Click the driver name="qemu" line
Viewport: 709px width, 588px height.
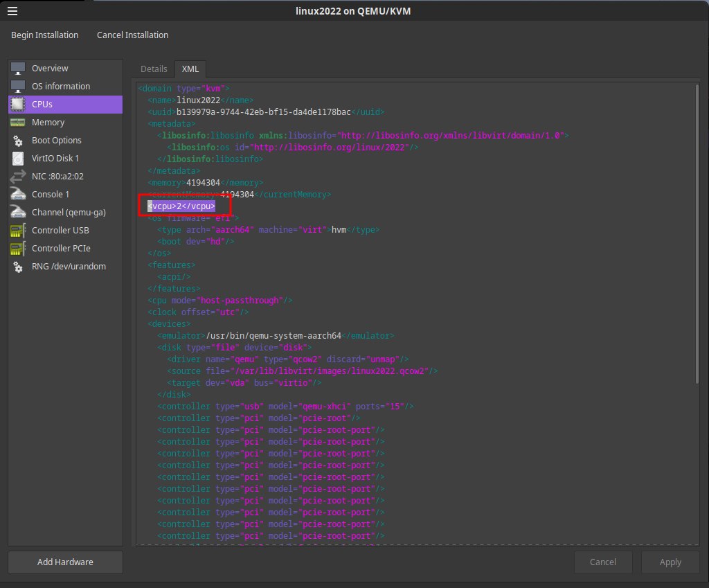click(x=287, y=359)
